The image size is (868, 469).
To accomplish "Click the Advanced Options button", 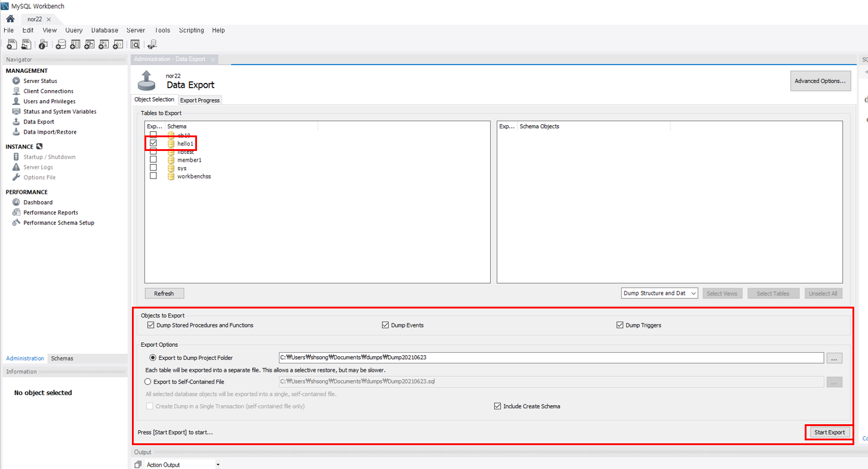I will click(820, 81).
